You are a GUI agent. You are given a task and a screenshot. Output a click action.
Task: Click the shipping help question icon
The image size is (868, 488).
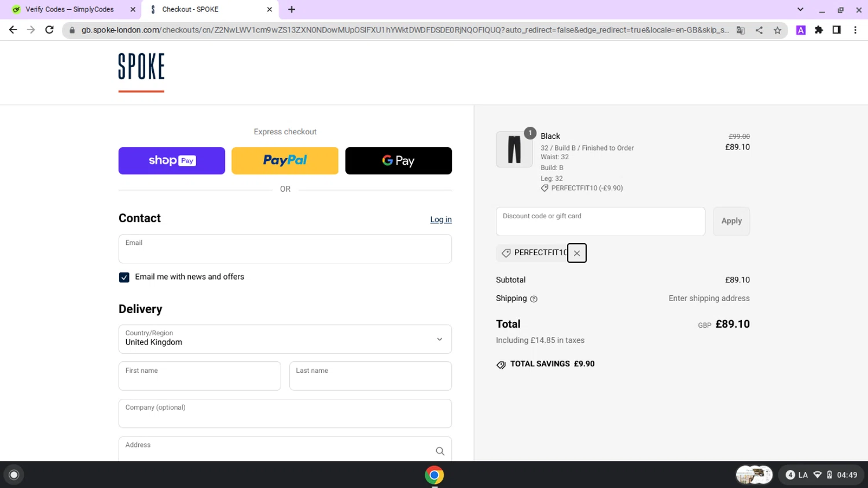click(534, 299)
